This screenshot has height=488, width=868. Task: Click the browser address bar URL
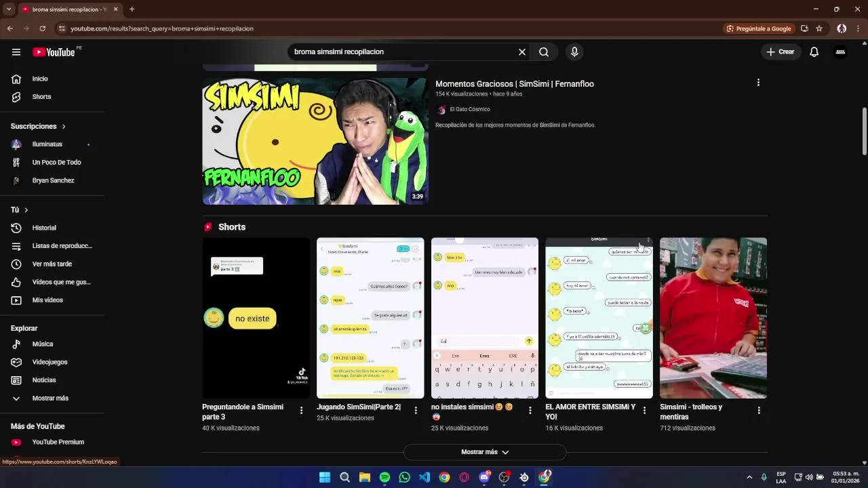click(x=162, y=28)
